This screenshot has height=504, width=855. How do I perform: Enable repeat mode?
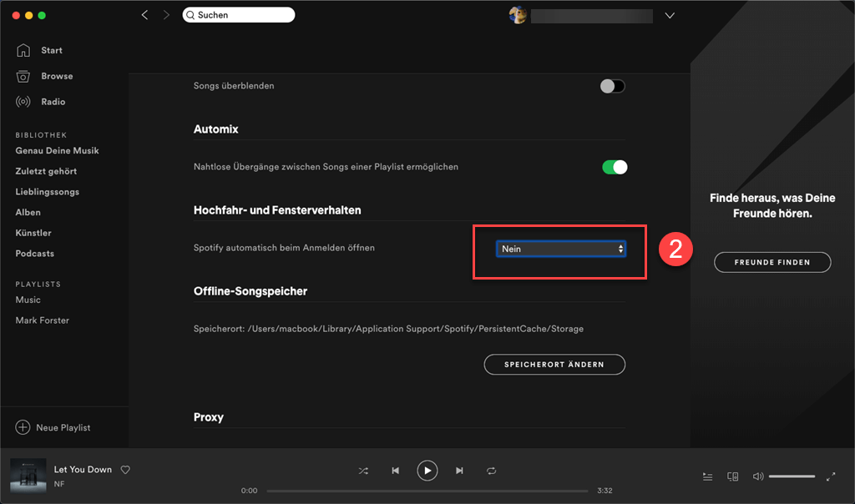492,471
